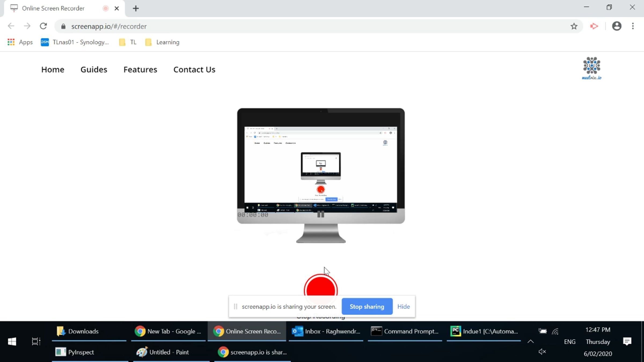Pause the recording on the monitor preview
Image resolution: width=644 pixels, height=362 pixels.
321,214
